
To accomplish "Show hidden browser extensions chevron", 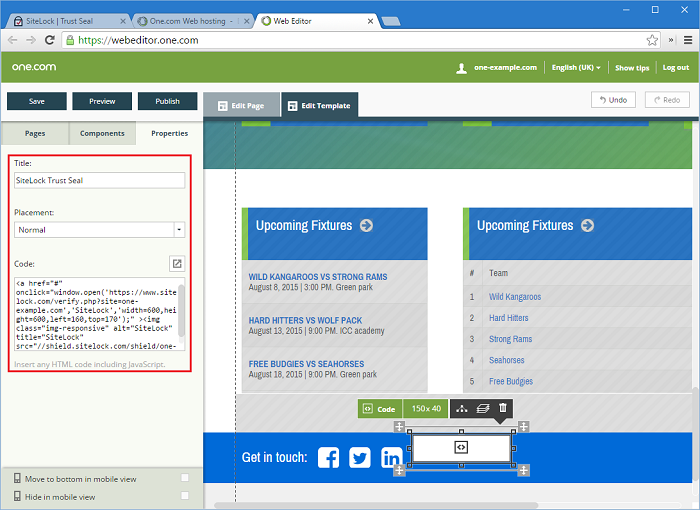I will 671,40.
